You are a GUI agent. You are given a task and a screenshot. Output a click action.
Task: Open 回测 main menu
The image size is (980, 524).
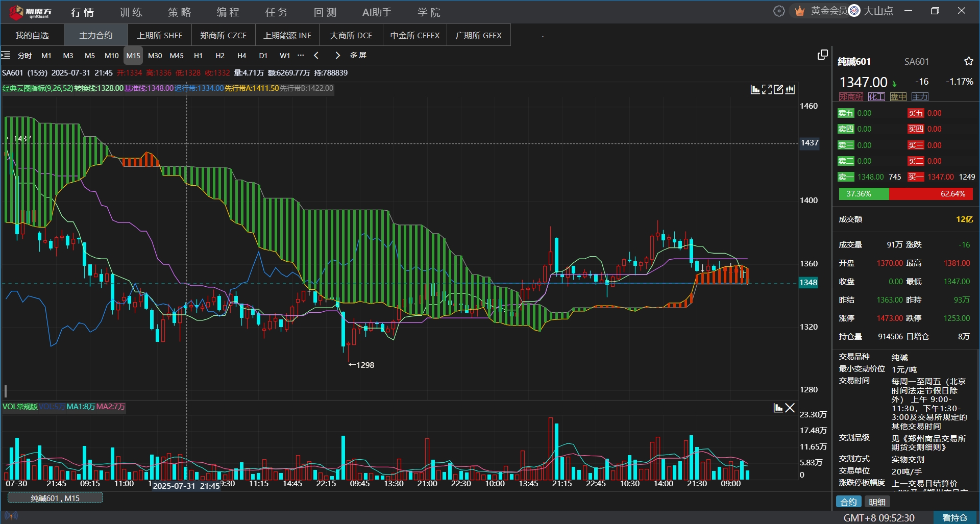[325, 12]
